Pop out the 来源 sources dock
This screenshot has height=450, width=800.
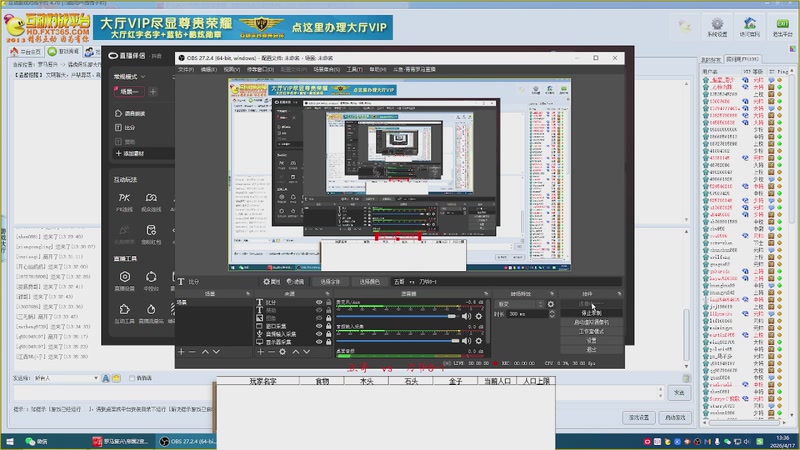[x=327, y=294]
